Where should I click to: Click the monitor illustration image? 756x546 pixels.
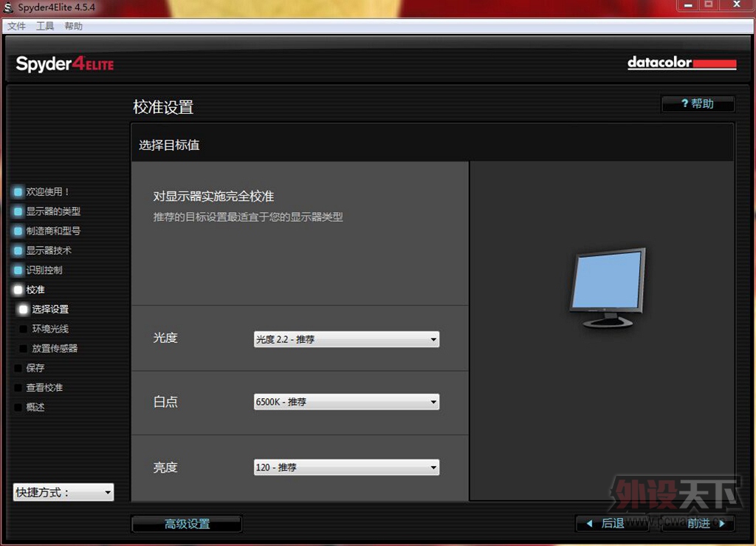[x=608, y=288]
